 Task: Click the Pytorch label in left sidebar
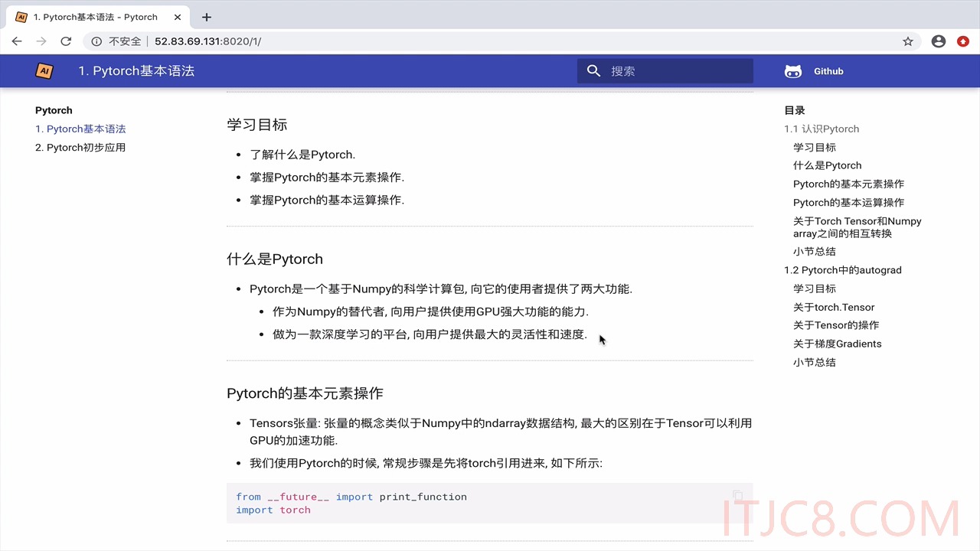[x=54, y=110]
